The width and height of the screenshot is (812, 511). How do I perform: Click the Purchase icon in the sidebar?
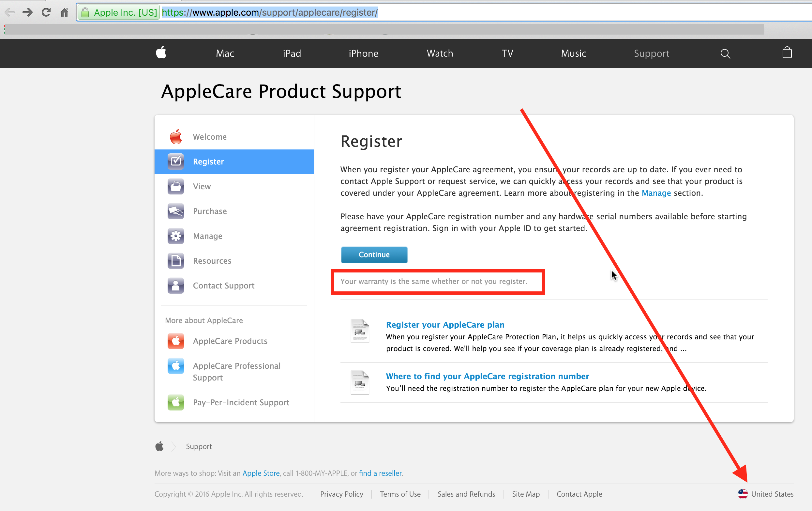(176, 211)
